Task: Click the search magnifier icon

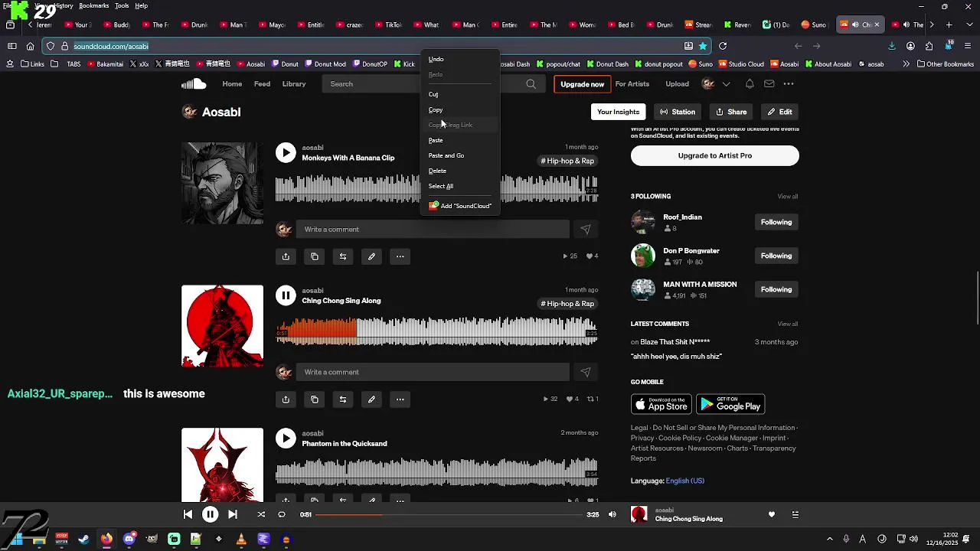Action: (531, 84)
